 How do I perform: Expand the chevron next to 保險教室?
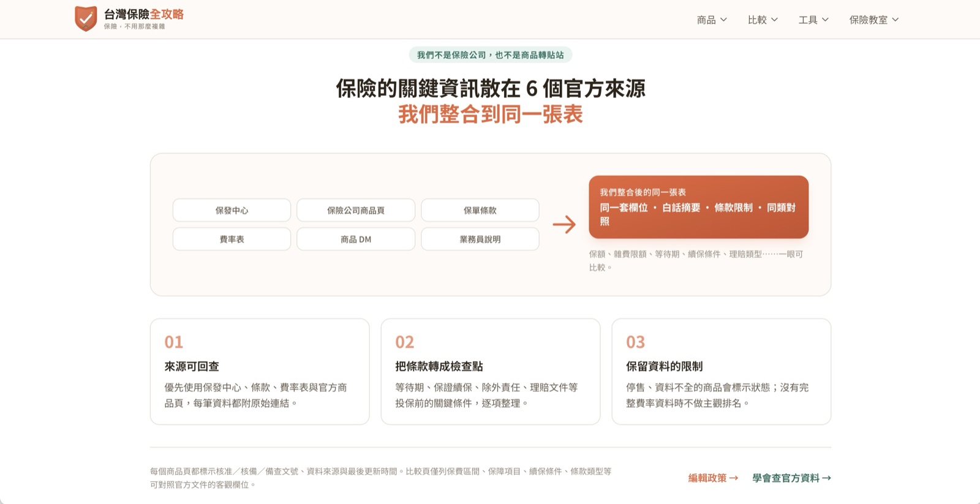895,20
